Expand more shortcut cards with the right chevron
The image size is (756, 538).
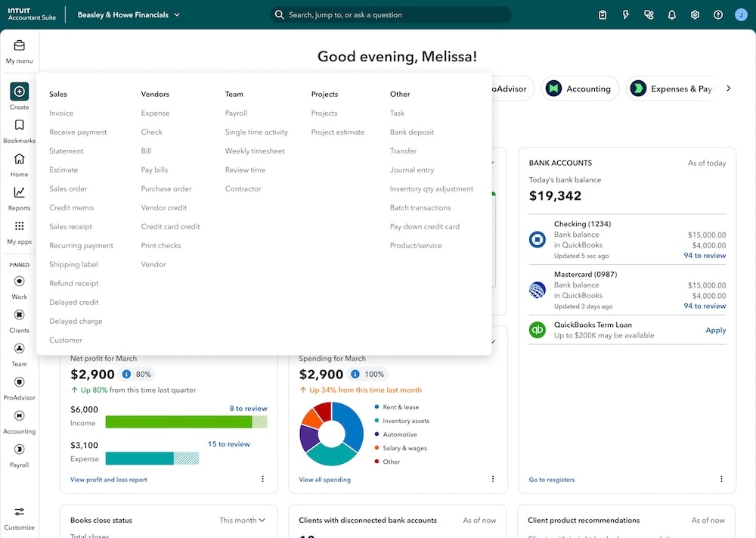click(728, 88)
